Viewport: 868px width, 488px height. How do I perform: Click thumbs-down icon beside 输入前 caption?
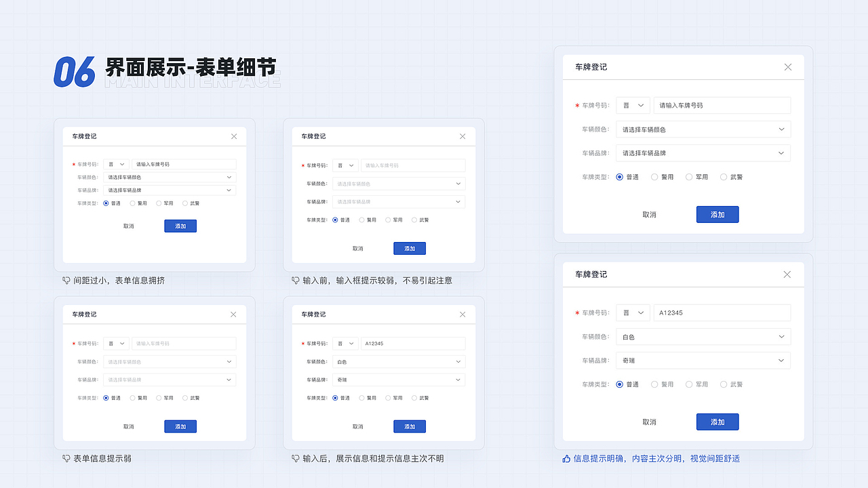click(x=296, y=280)
